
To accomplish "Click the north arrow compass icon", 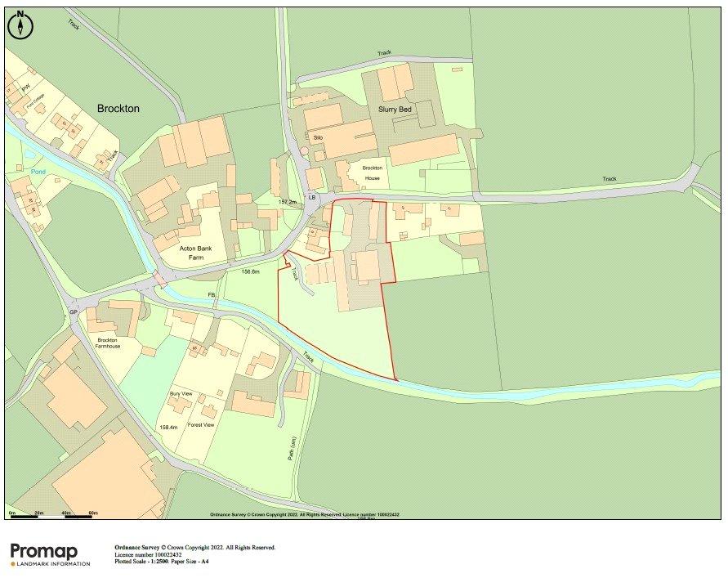I will tap(20, 25).
